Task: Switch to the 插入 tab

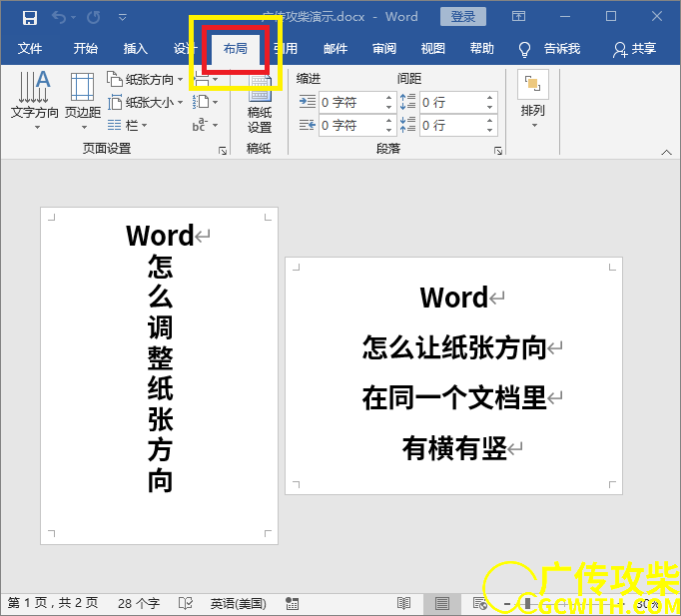Action: coord(135,48)
